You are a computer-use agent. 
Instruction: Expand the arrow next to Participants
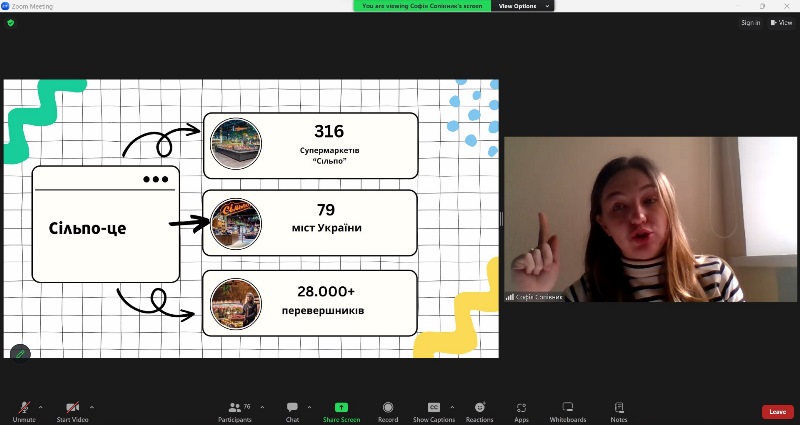(x=262, y=407)
